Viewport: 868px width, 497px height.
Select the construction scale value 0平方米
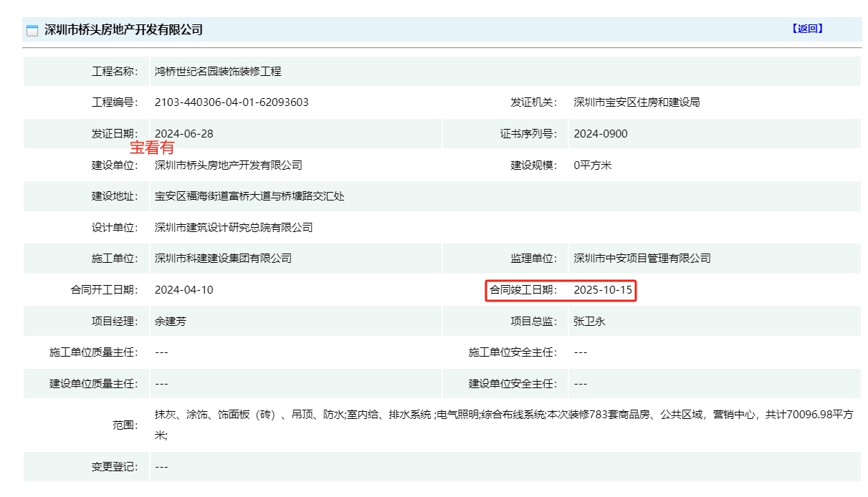click(592, 165)
